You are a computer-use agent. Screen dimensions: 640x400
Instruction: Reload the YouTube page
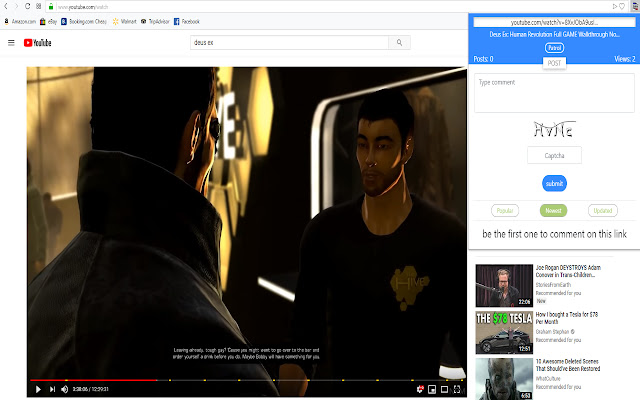[27, 6]
